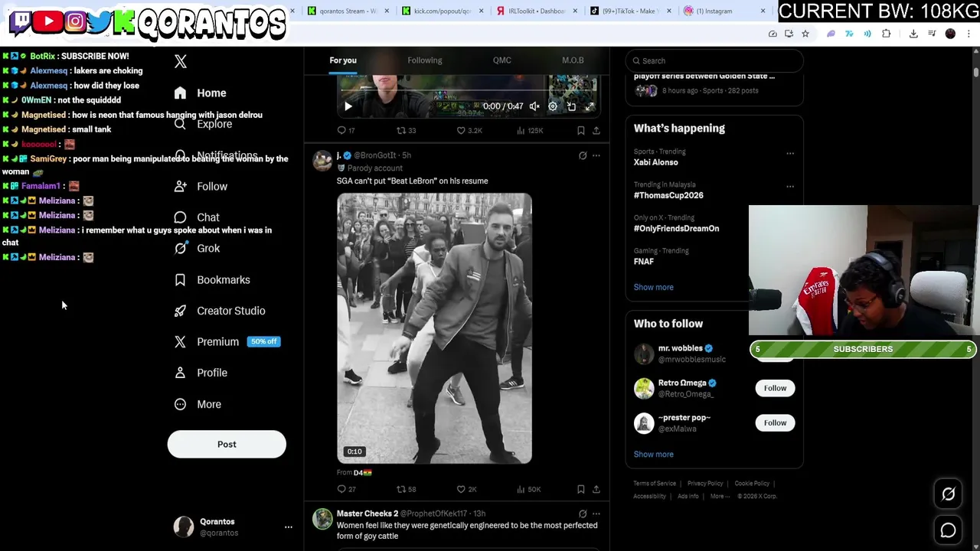Repost BronGotIt post with 58 reposts
980x551 pixels.
(406, 490)
